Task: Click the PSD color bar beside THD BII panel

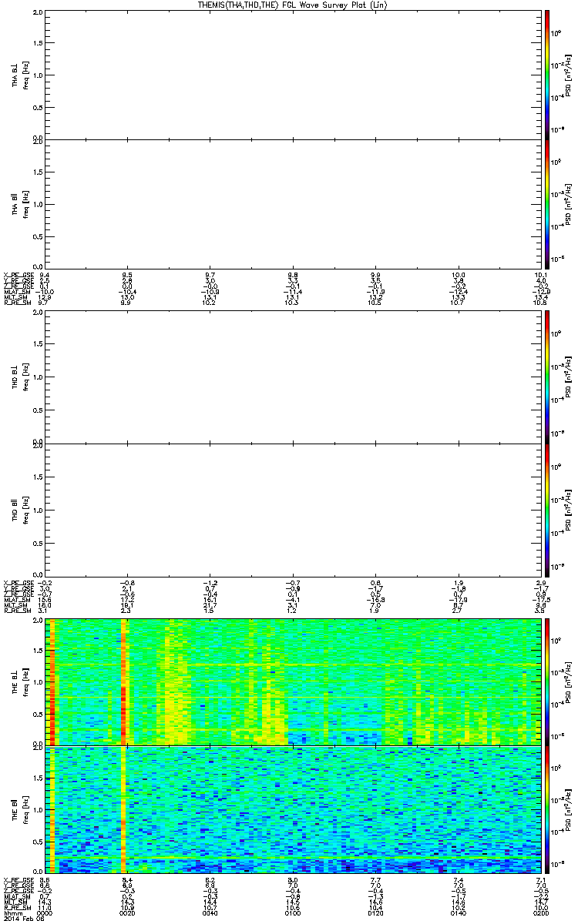Action: point(546,509)
